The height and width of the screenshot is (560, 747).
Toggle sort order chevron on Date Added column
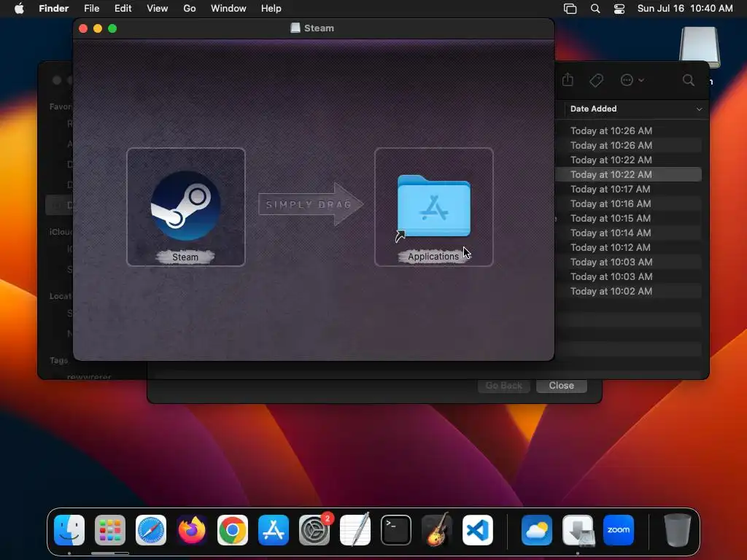pos(699,109)
